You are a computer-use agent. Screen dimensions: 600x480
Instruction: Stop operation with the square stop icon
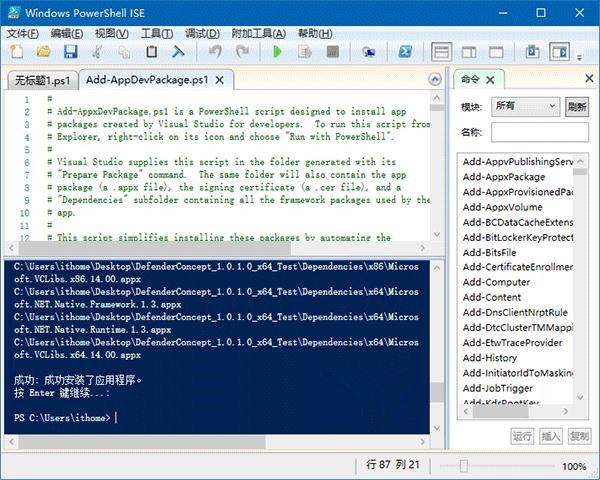tap(333, 52)
